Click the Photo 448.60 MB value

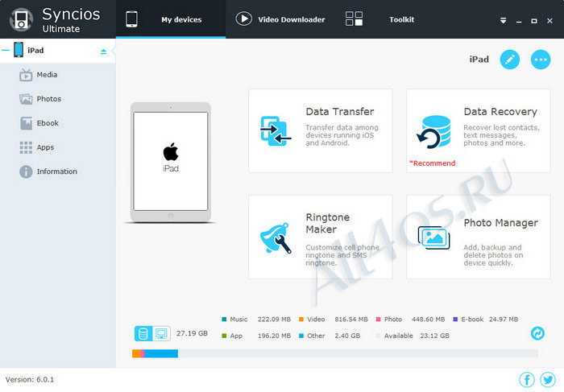click(428, 319)
